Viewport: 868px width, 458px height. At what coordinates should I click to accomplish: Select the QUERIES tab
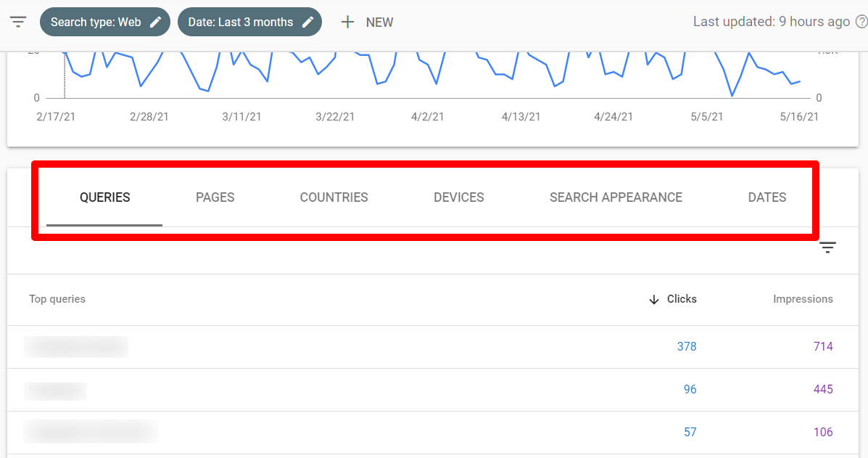click(104, 197)
